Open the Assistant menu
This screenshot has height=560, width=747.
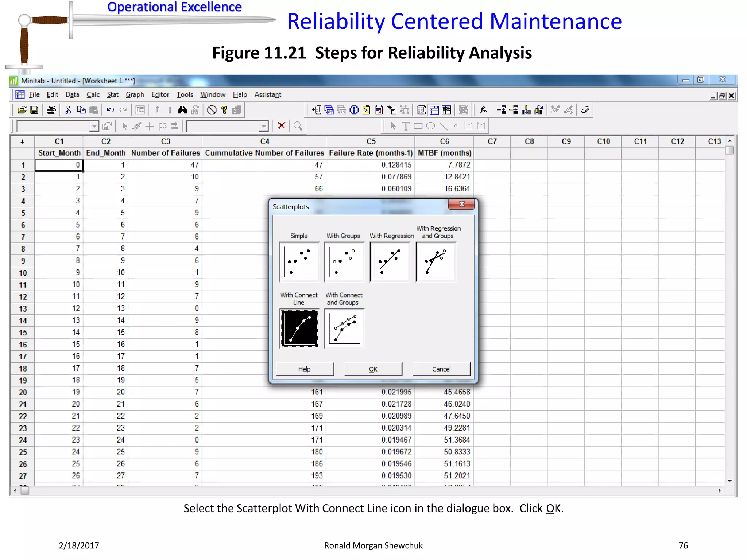[x=268, y=95]
